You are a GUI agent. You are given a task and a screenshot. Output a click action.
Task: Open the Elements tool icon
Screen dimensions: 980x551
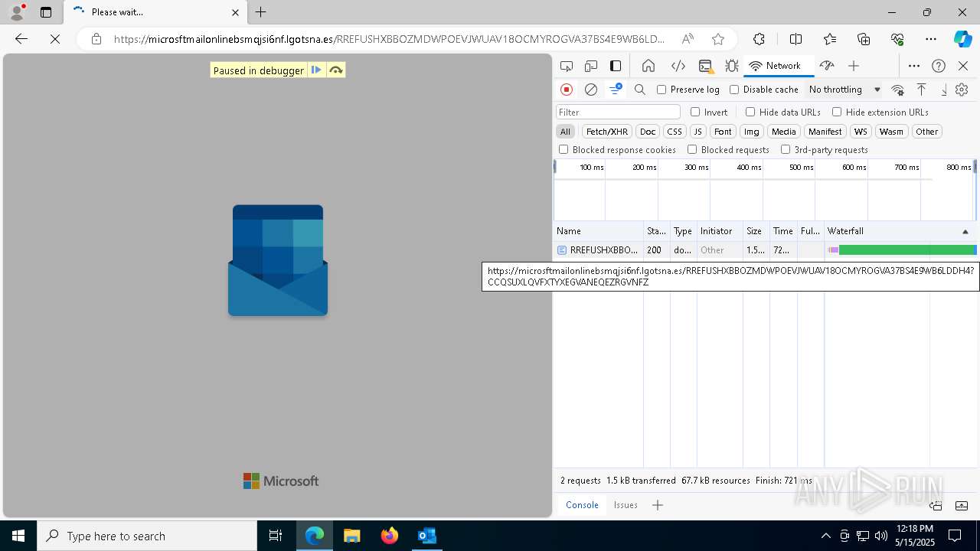(678, 66)
